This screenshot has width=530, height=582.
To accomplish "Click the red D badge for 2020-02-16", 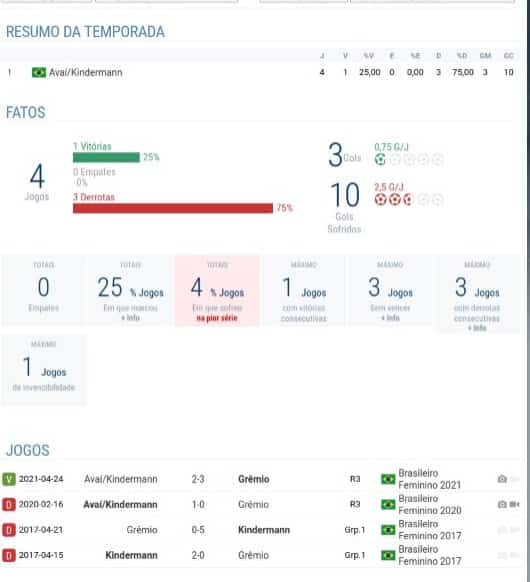I will [9, 504].
